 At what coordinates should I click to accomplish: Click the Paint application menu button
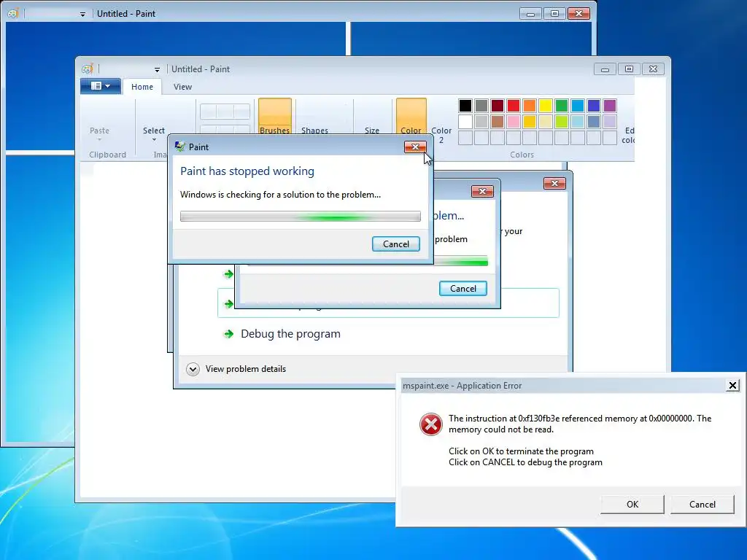coord(100,86)
